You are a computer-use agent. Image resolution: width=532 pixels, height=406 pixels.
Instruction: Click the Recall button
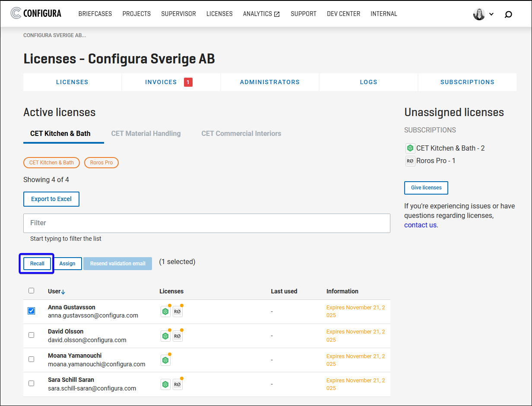coord(37,264)
